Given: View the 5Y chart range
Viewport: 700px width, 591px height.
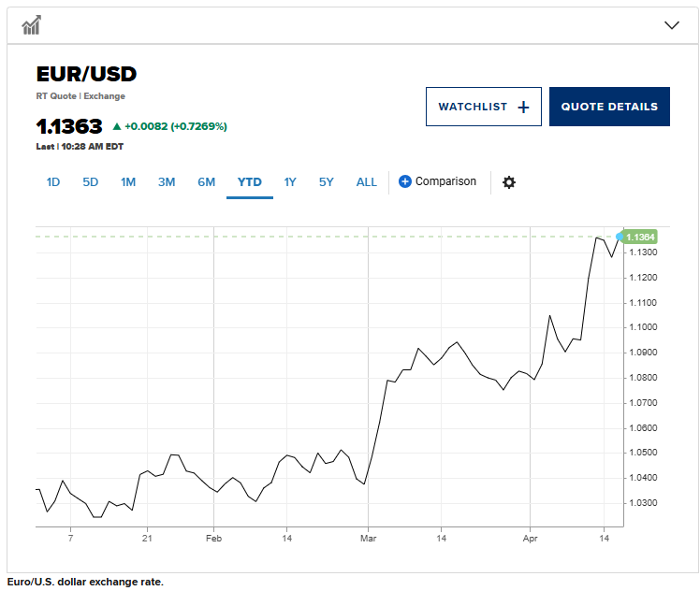Looking at the screenshot, I should (326, 182).
